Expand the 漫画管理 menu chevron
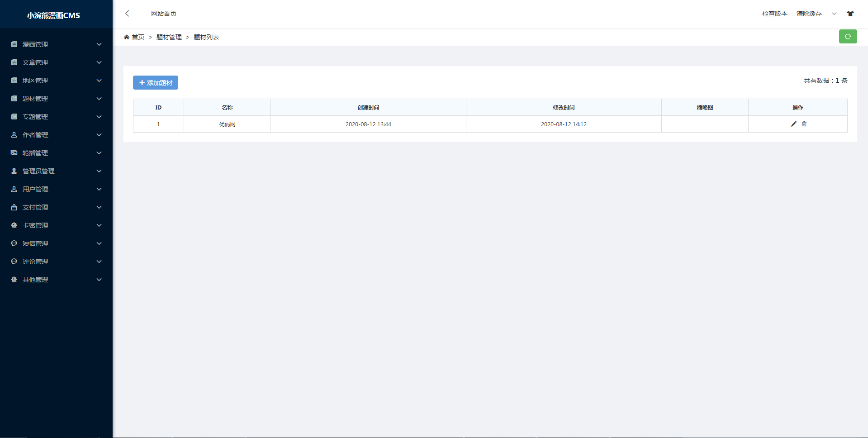Screen dimensions: 868x438 [x=99, y=44]
